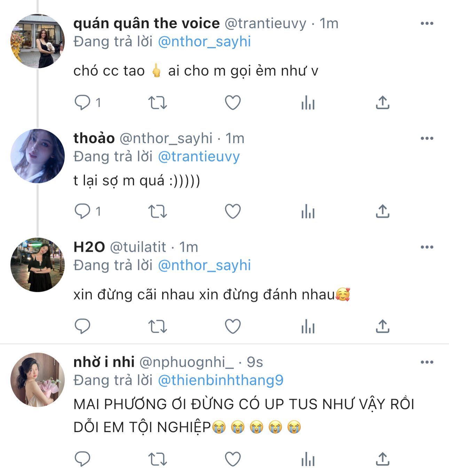
Task: Open thoảo's profile avatar
Action: [38, 156]
